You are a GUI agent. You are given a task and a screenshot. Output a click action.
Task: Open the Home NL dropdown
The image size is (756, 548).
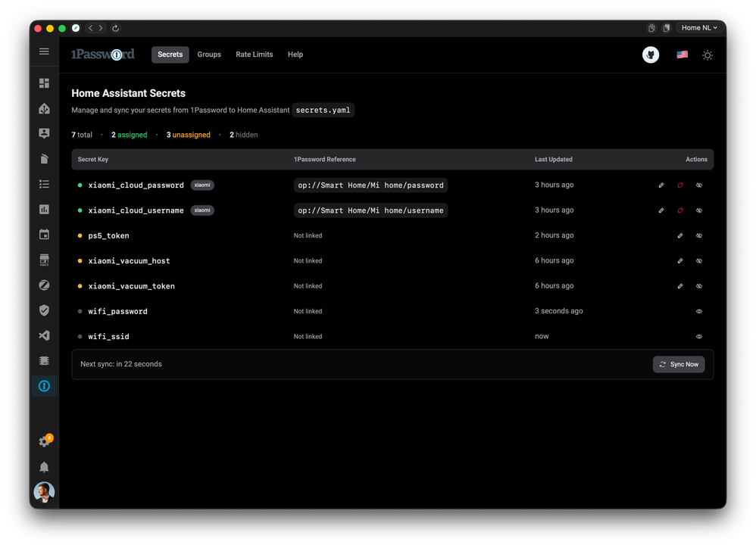coord(699,28)
